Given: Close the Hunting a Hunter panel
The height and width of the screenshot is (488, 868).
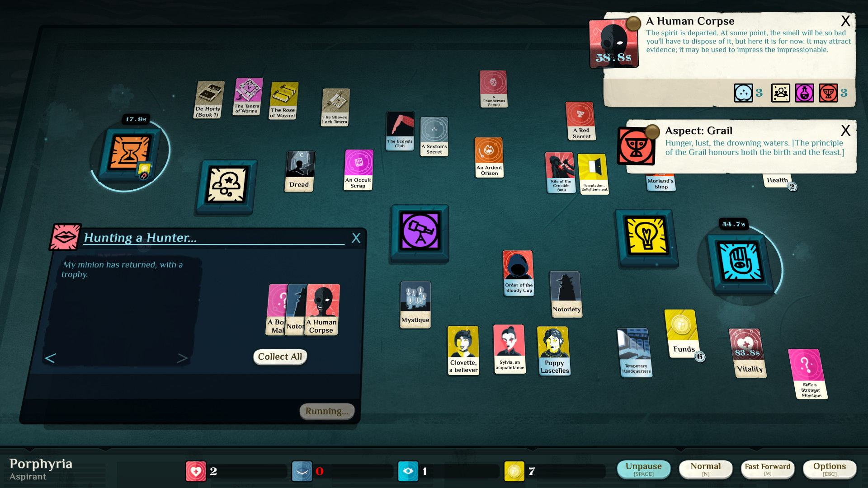Looking at the screenshot, I should point(356,237).
